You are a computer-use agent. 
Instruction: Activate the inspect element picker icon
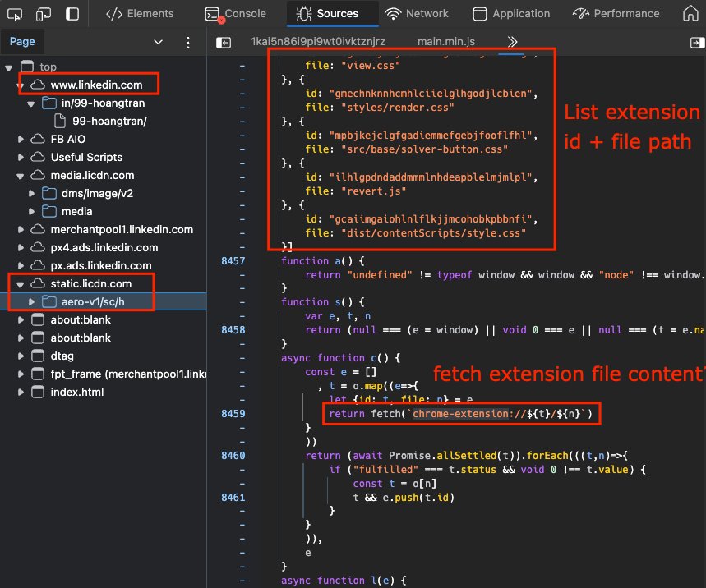point(15,15)
